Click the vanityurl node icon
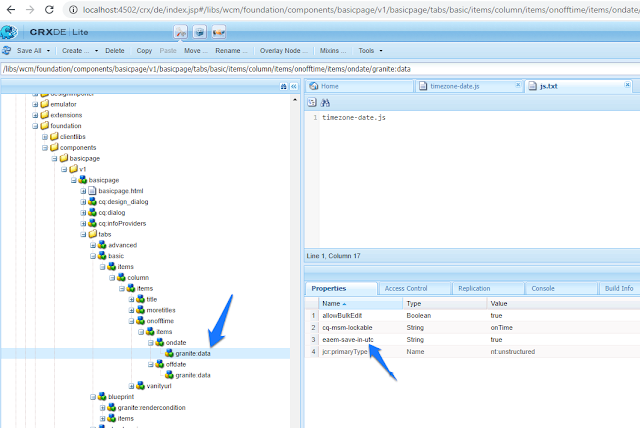The width and height of the screenshot is (640, 428). pos(140,386)
